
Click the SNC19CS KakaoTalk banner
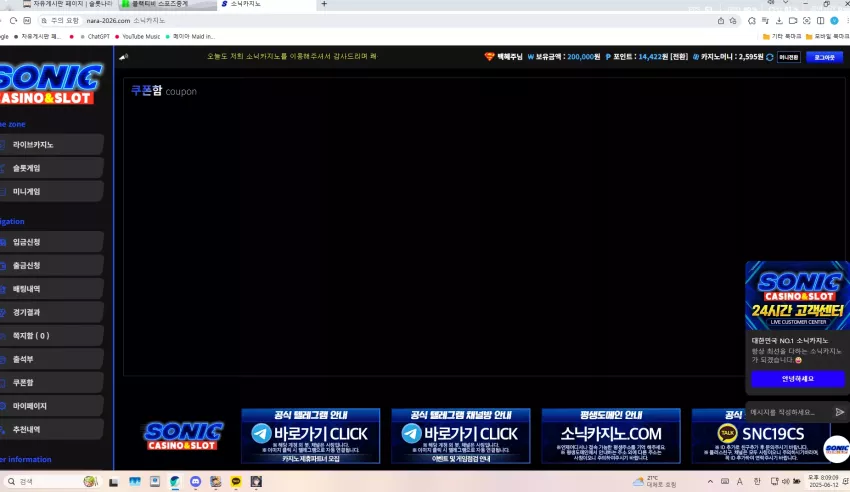click(x=760, y=436)
